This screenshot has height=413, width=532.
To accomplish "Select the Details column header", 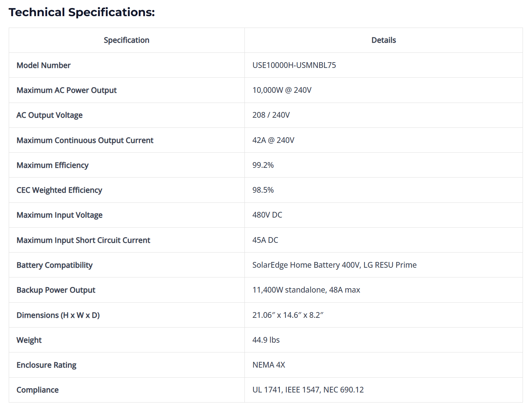I will 384,40.
